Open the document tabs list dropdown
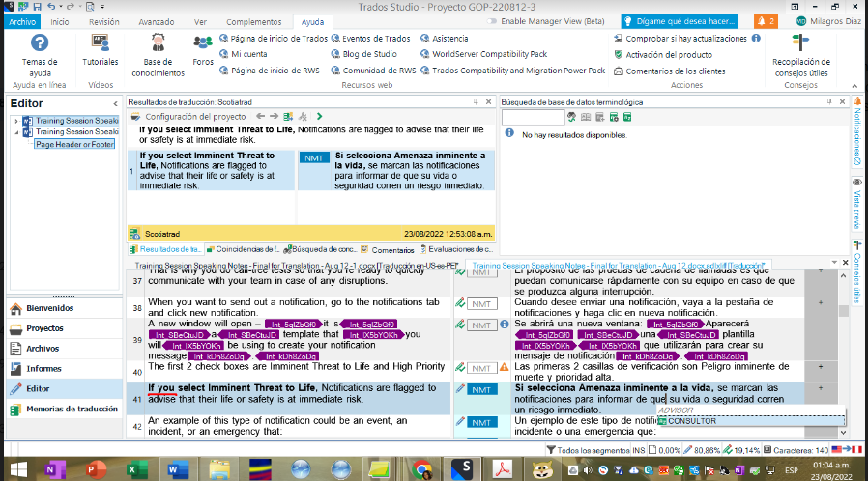This screenshot has width=868, height=481. click(x=834, y=262)
